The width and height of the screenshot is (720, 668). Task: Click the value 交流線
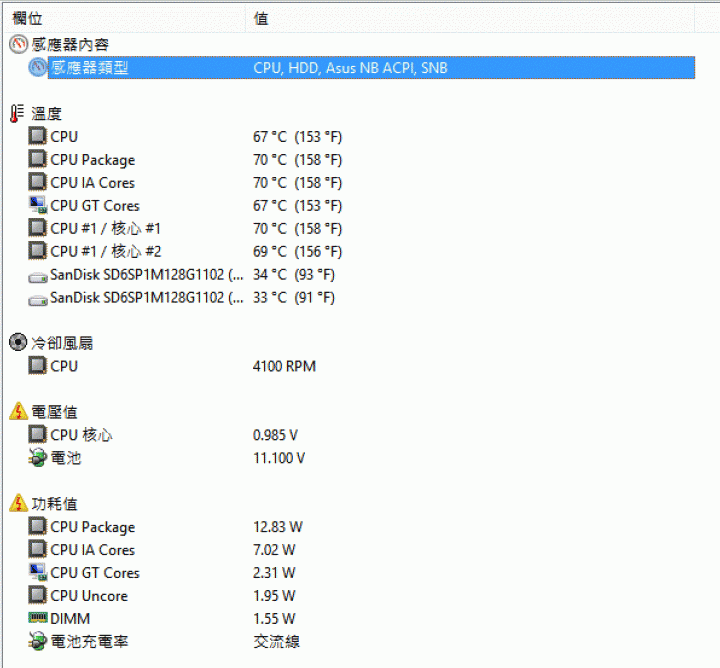(x=276, y=641)
